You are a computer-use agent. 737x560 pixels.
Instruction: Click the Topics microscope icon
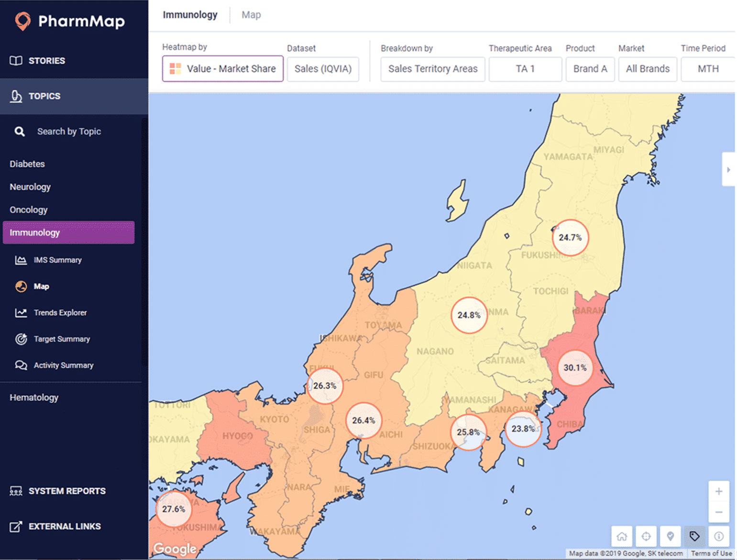[x=16, y=96]
